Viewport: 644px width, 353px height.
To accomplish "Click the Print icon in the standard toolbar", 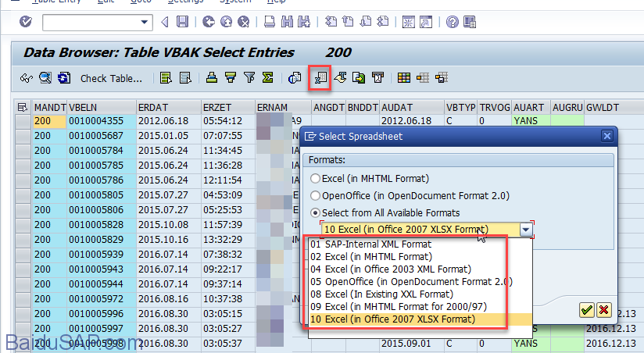I will (270, 22).
